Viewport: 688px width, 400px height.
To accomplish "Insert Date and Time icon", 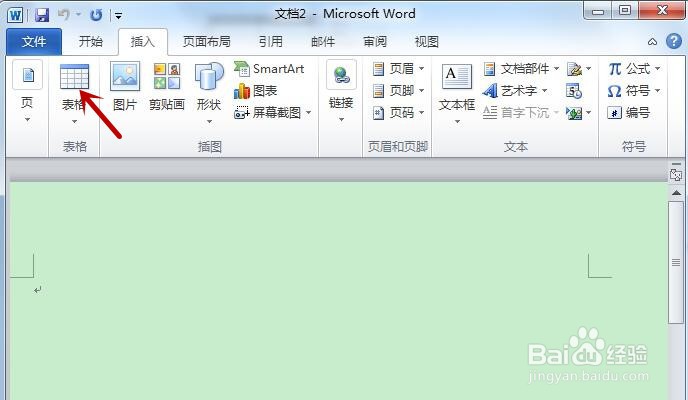I will 574,91.
